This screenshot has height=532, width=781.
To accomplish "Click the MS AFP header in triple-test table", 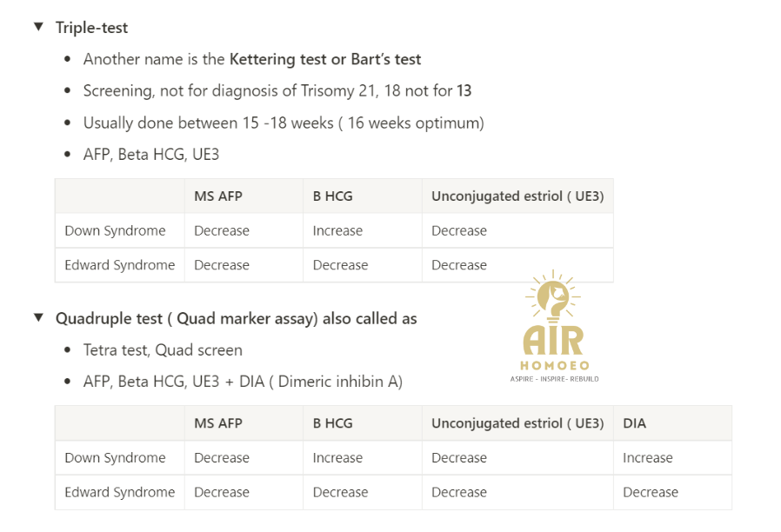I will coord(218,196).
